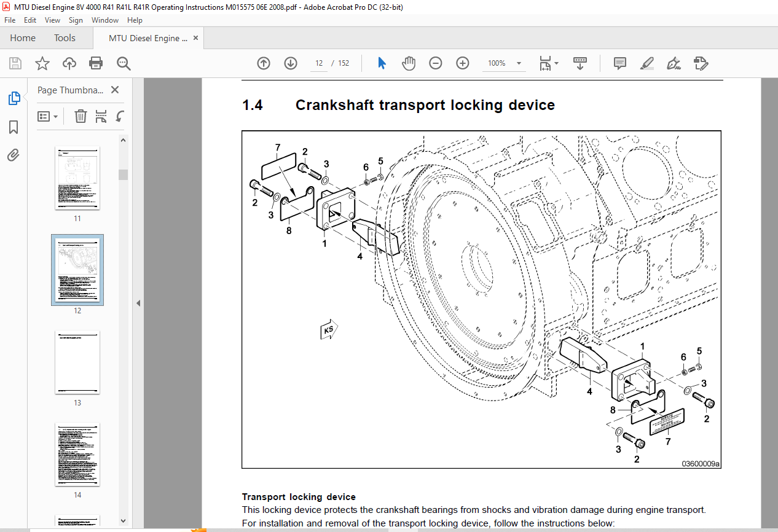This screenshot has height=532, width=778.
Task: Click the insert pages scissors icon
Action: tap(101, 116)
